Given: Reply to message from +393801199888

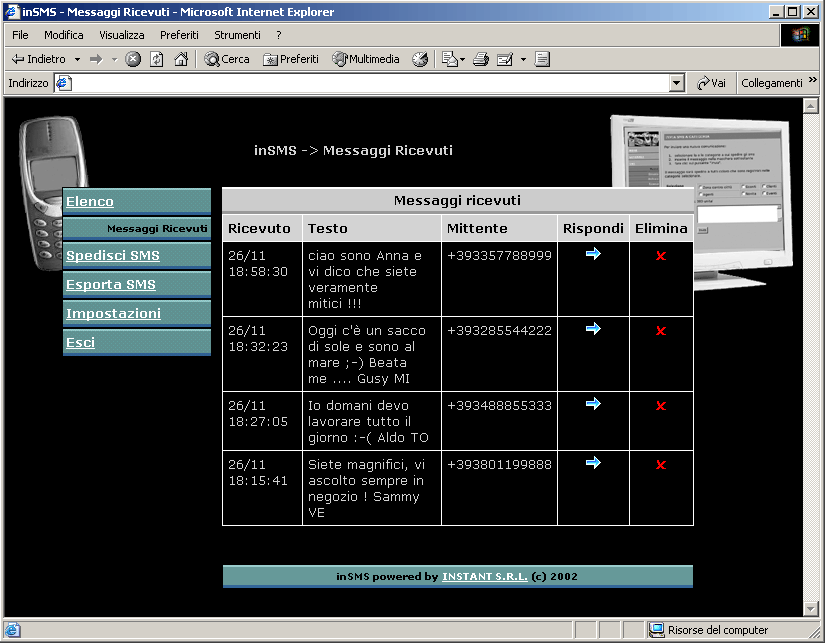Looking at the screenshot, I should click(x=593, y=463).
